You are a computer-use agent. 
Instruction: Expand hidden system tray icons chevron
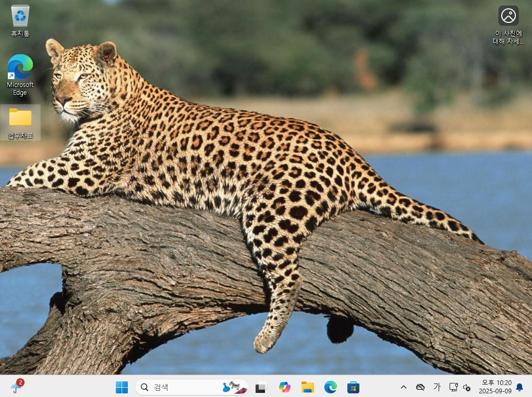click(x=403, y=387)
